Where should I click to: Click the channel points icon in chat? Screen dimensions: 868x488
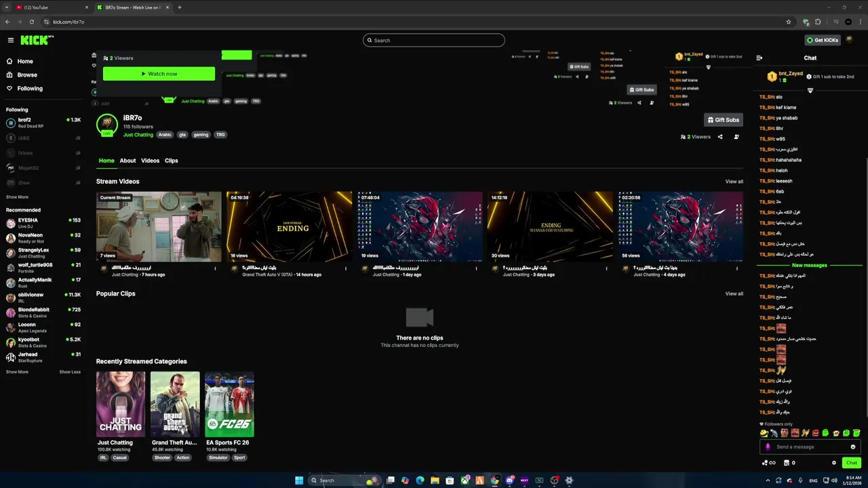tap(769, 463)
